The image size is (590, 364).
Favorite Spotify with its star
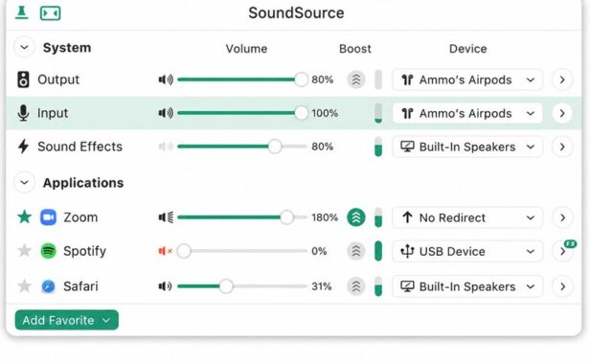tap(25, 250)
